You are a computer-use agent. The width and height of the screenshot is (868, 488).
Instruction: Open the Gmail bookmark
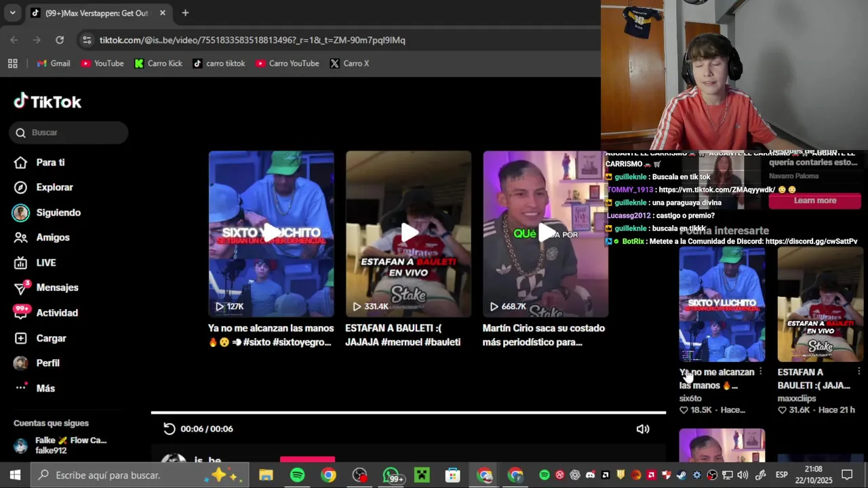point(54,64)
